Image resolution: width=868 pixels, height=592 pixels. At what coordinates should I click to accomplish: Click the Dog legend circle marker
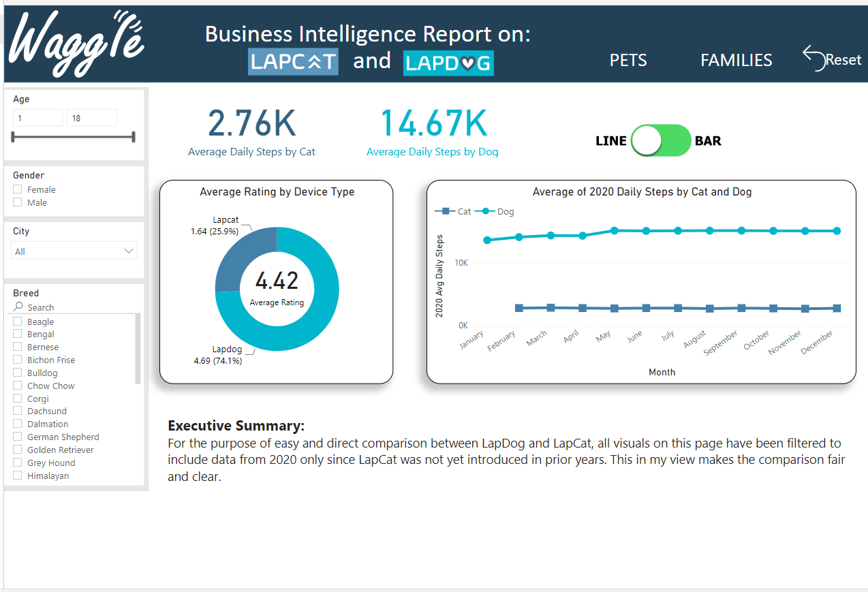[486, 211]
